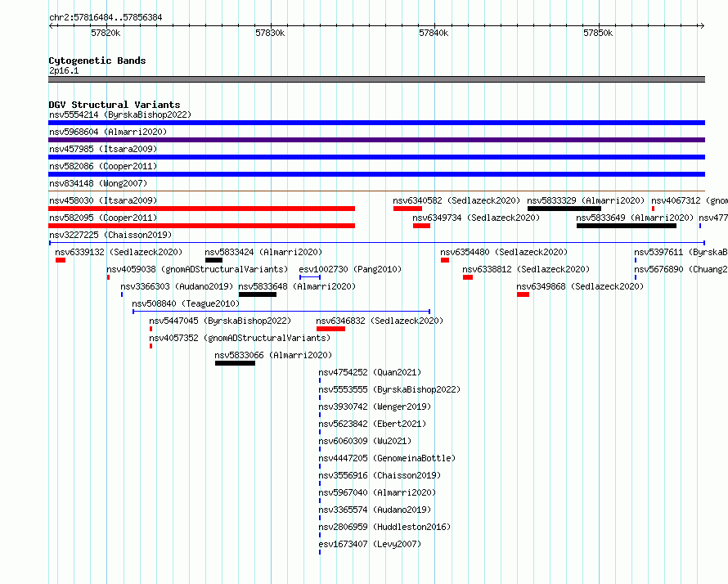
Task: Click the DGV Structural Variants track title
Action: click(115, 105)
